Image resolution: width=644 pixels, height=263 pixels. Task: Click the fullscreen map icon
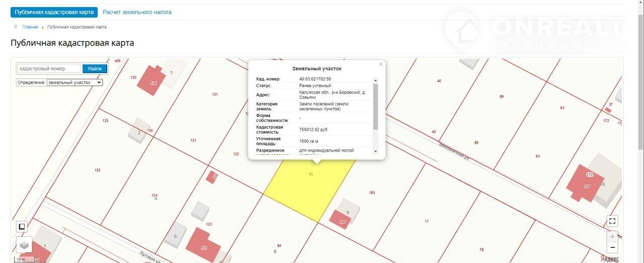[612, 221]
